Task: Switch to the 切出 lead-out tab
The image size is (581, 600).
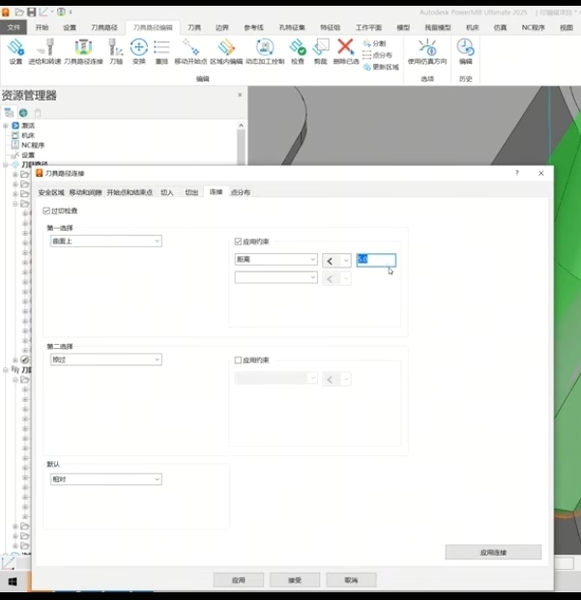Action: [191, 192]
